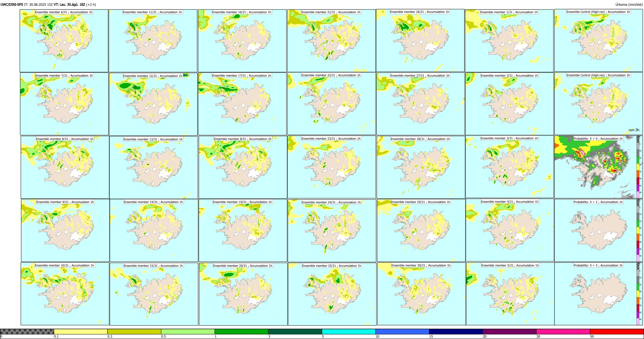Click the Ensemble member 29/31 map panel

(x=421, y=230)
